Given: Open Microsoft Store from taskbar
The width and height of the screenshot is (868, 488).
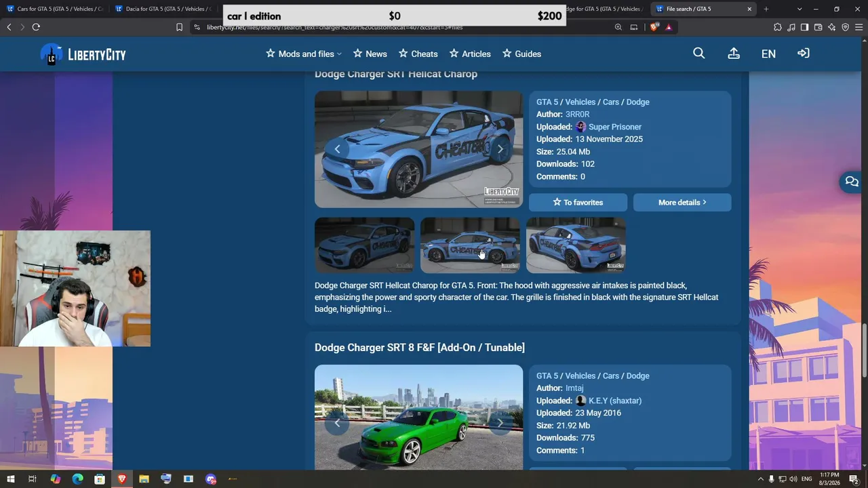Looking at the screenshot, I should click(x=100, y=479).
